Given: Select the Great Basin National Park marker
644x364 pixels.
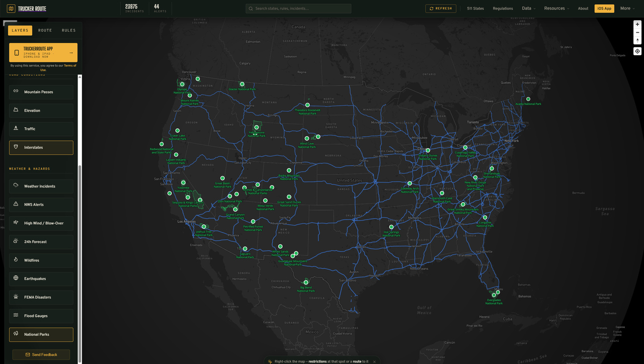Looking at the screenshot, I should tap(222, 178).
